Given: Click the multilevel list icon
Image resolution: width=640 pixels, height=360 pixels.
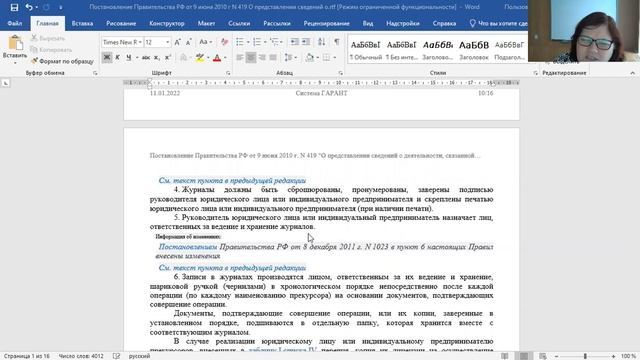Looking at the screenshot, I should 274,42.
